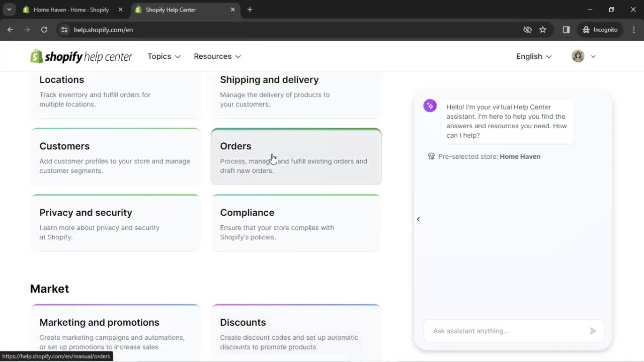Image resolution: width=644 pixels, height=362 pixels.
Task: Select the Shopify Help Center tab
Action: click(185, 10)
